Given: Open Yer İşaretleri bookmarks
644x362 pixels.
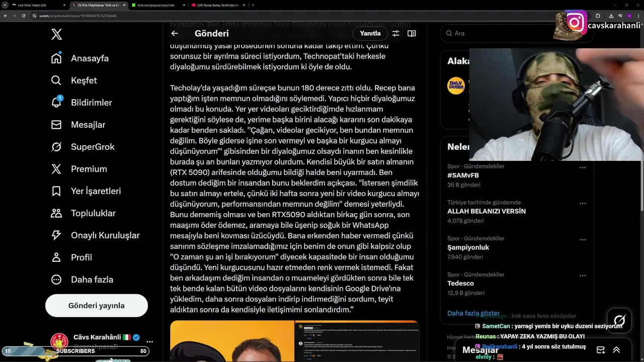Looking at the screenshot, I should 86,191.
